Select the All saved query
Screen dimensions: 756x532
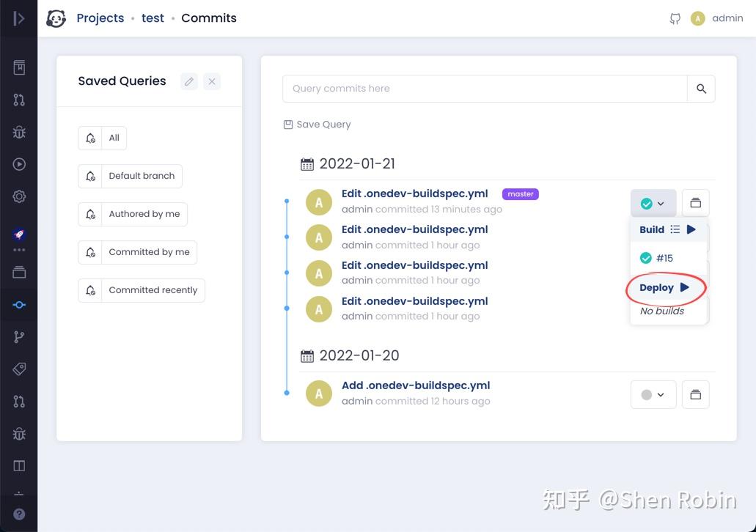pos(114,138)
